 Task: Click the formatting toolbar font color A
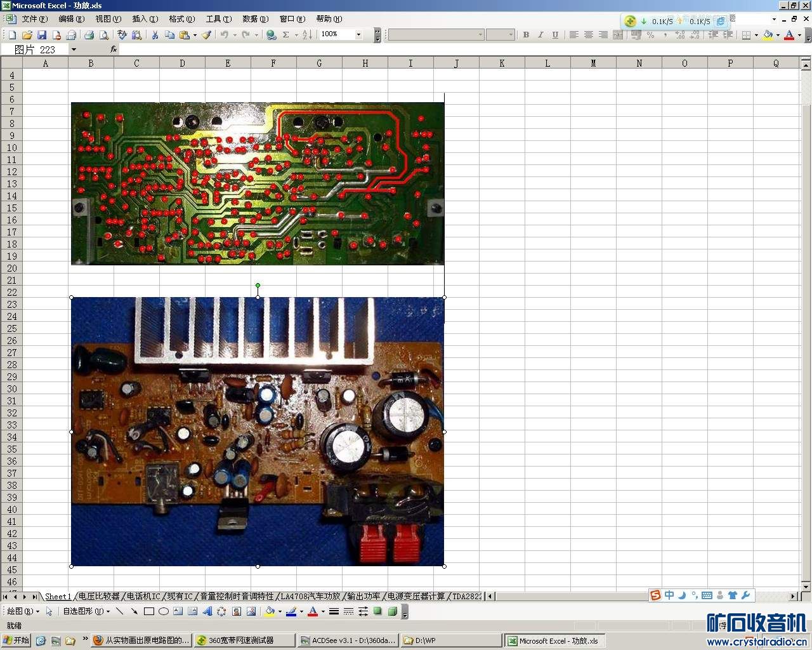(789, 35)
